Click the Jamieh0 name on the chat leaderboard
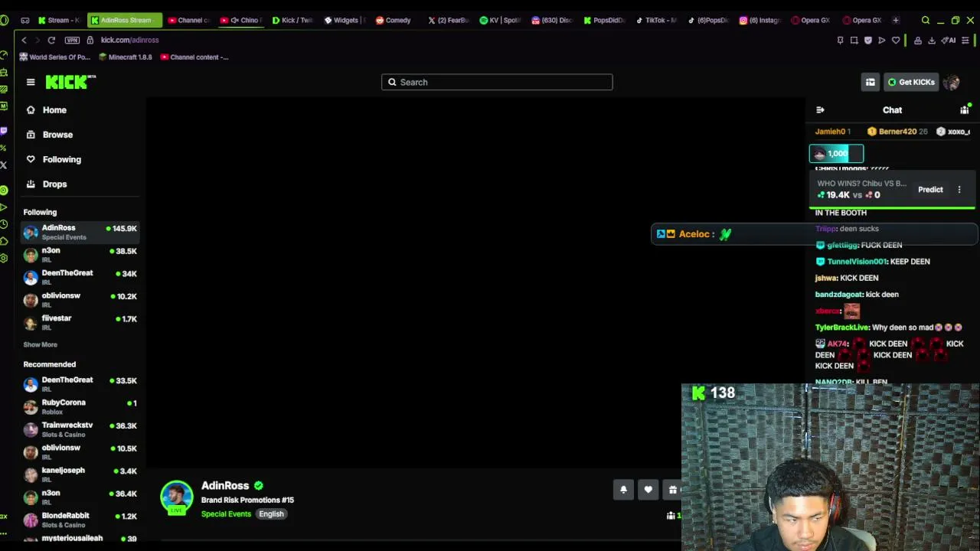This screenshot has width=980, height=551. coord(830,132)
